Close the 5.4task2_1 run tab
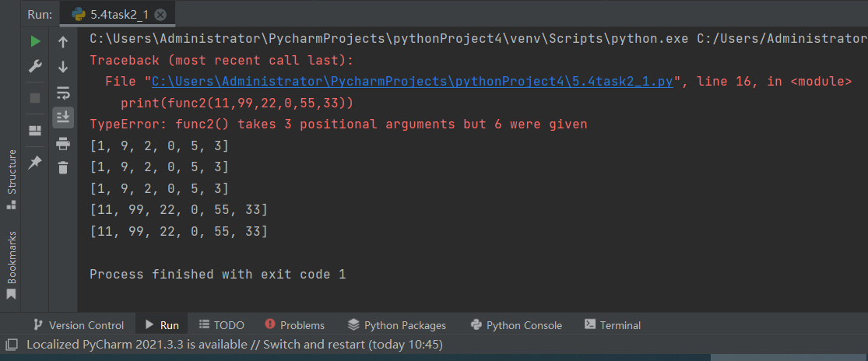This screenshot has width=868, height=361. click(160, 15)
